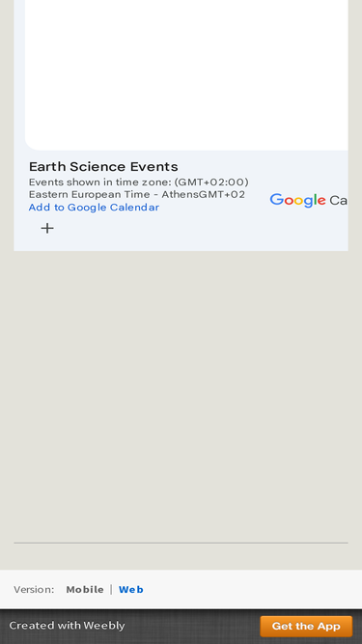Click the cut-off "Ca" text beside Google
The image size is (362, 644).
[x=338, y=201]
